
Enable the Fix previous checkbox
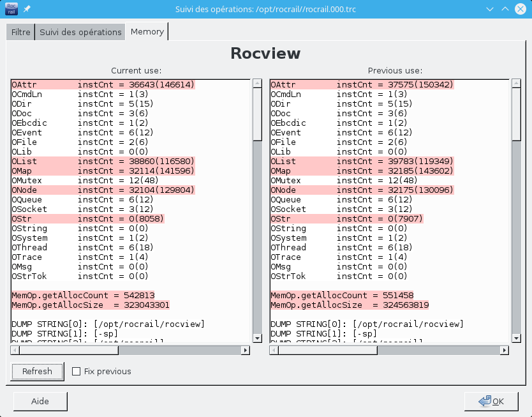point(77,372)
